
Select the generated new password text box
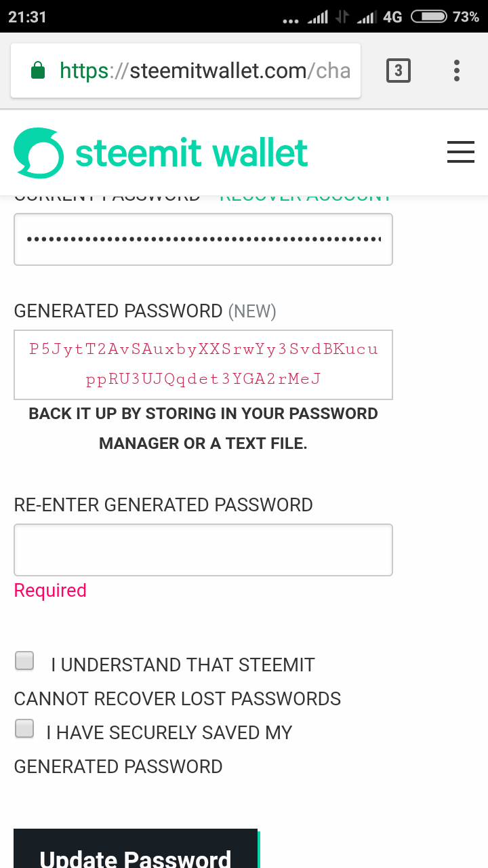click(x=203, y=364)
